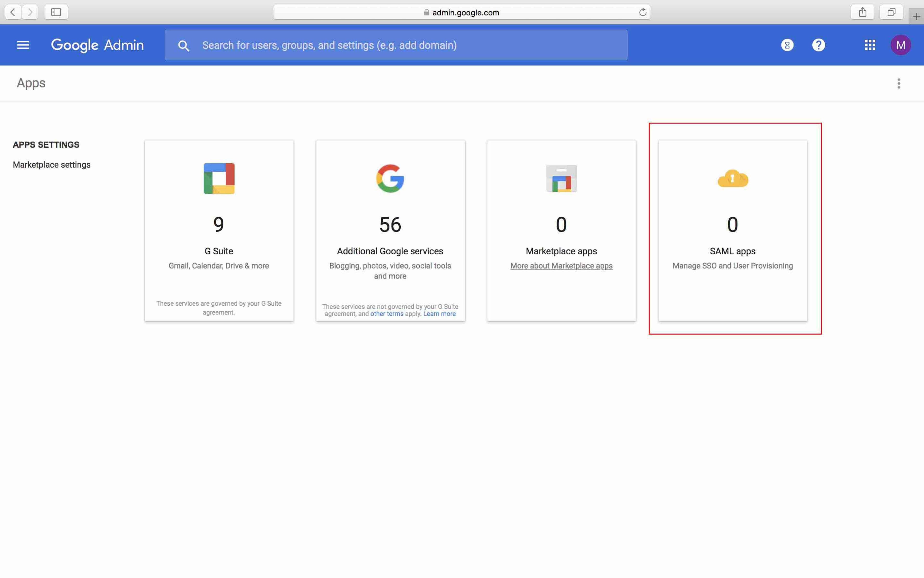Click the search magnifier icon
Screen dimensions: 924x578
(x=184, y=46)
